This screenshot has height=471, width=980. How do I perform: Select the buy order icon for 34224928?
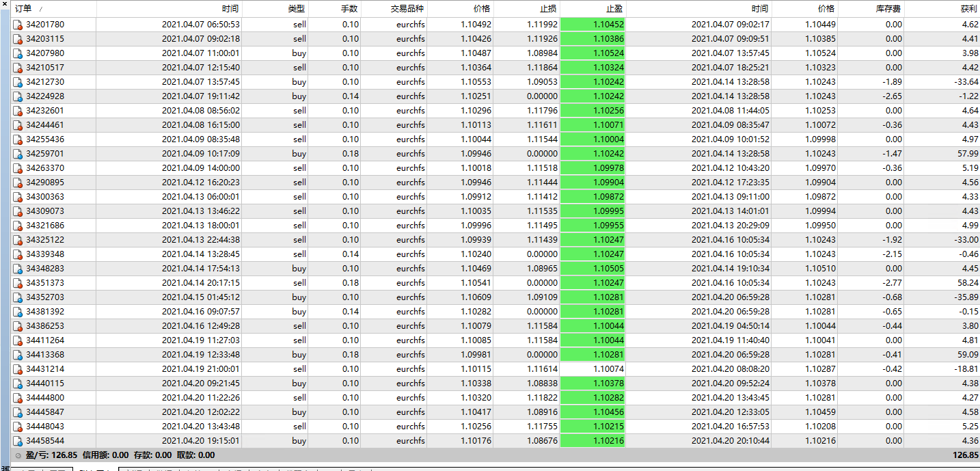click(x=18, y=96)
